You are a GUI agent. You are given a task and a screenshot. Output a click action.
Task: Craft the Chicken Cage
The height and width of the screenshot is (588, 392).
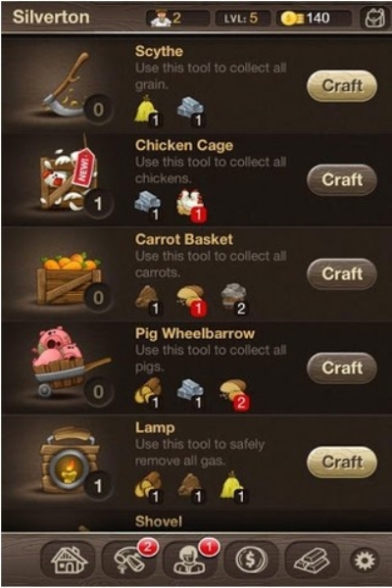click(342, 179)
